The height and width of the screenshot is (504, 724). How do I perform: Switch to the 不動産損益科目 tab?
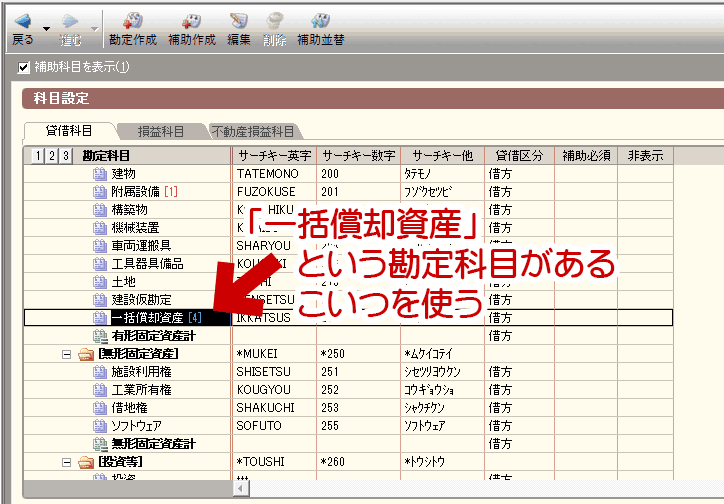tap(253, 132)
